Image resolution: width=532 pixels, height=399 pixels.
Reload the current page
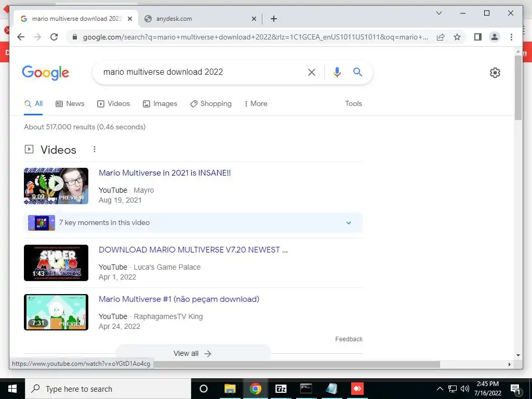[x=54, y=37]
